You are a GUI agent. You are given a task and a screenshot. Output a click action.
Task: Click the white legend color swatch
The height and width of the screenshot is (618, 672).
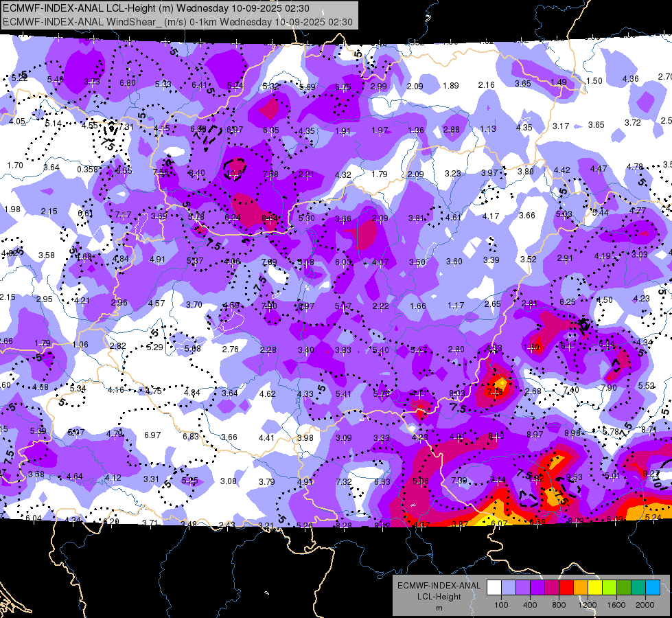(x=494, y=588)
